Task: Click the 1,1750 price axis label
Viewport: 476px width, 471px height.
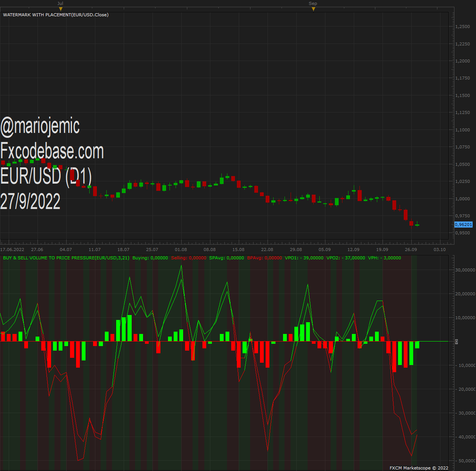Action: 463,78
